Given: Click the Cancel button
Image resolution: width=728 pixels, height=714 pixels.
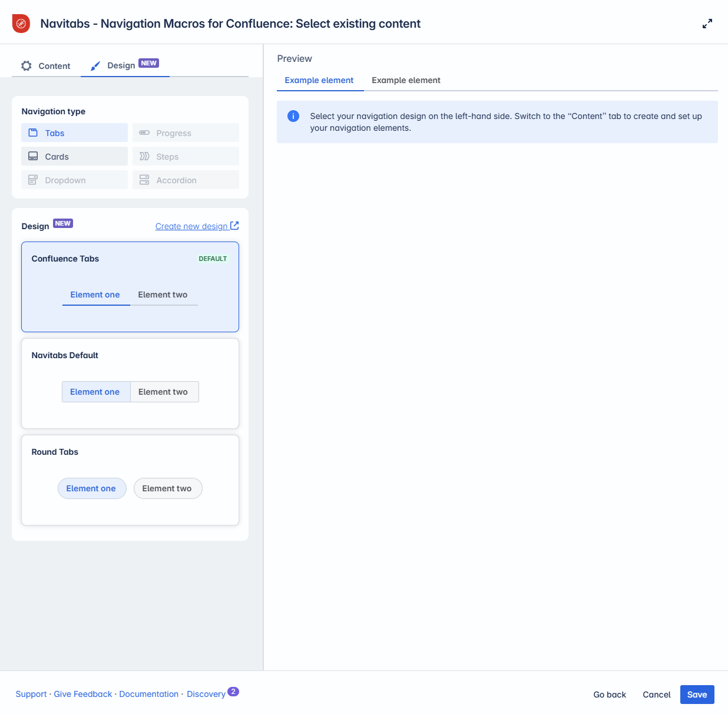Looking at the screenshot, I should [x=656, y=695].
